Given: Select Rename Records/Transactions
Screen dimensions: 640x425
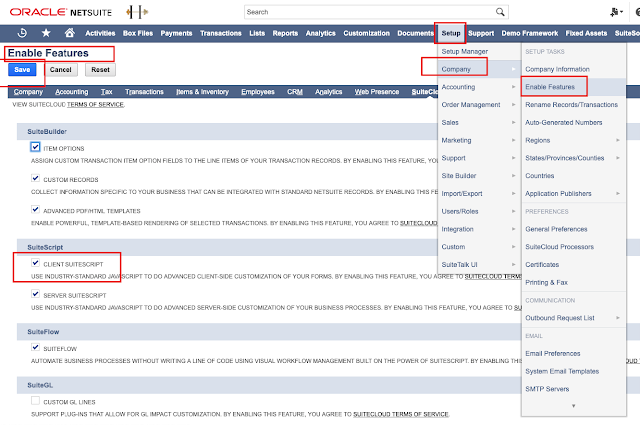Looking at the screenshot, I should click(x=571, y=105).
